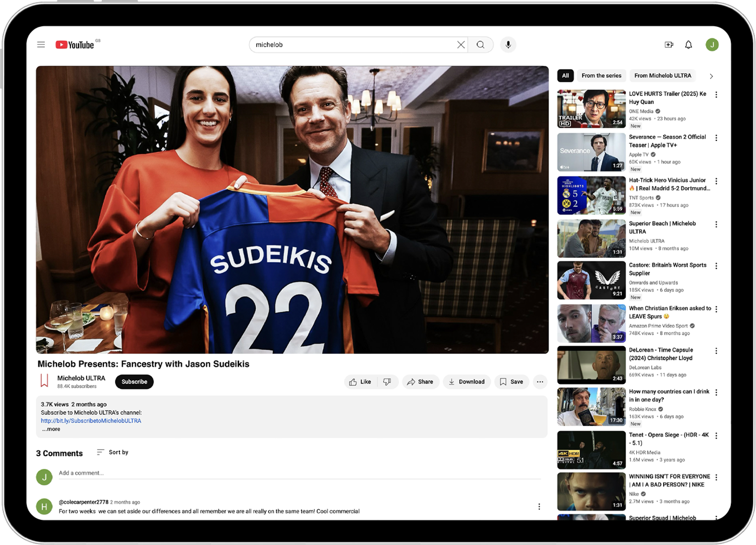Open the TNT Sports channel name

(x=641, y=198)
